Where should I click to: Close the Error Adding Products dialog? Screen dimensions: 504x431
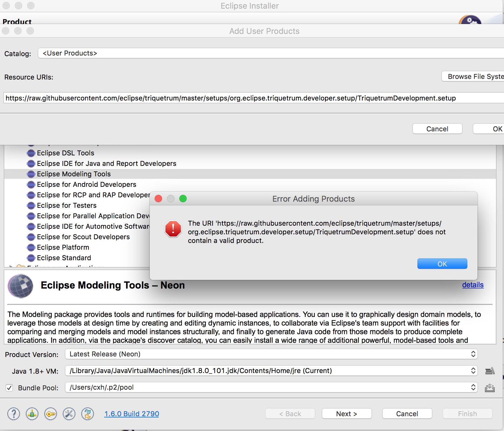pyautogui.click(x=158, y=199)
